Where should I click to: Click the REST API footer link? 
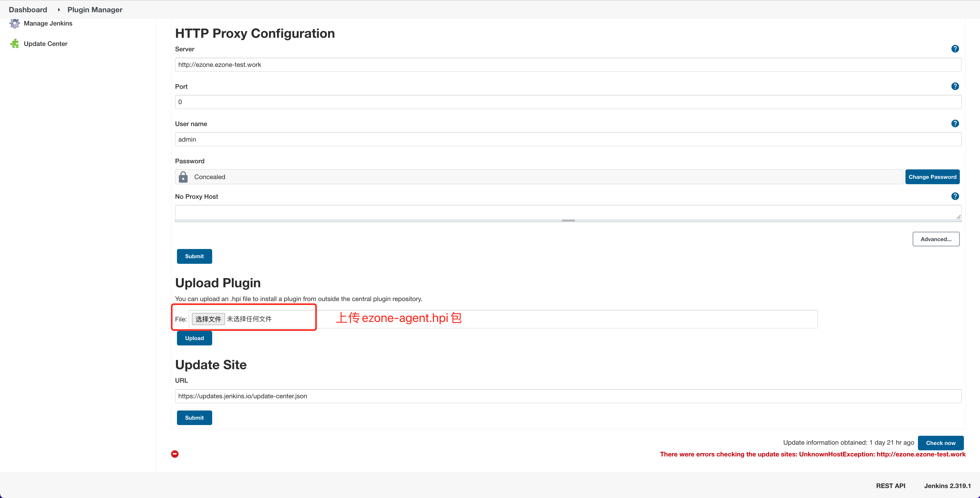tap(891, 486)
